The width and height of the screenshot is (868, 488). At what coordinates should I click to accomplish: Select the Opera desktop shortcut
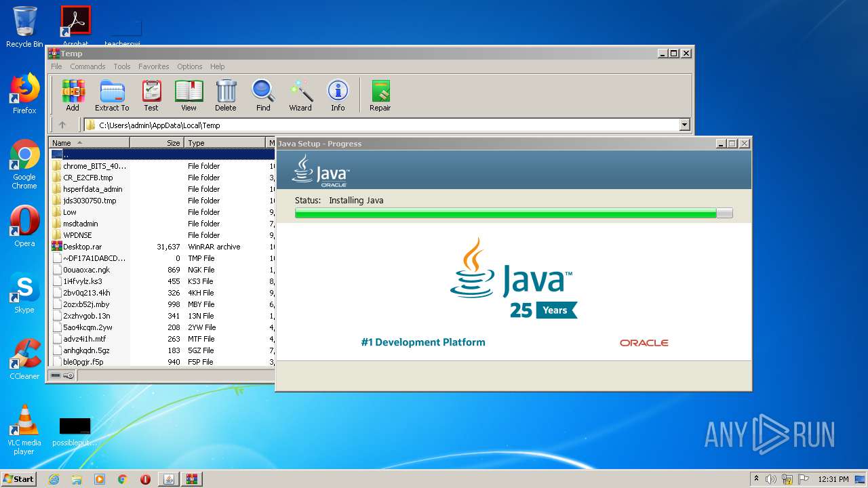pyautogui.click(x=24, y=226)
